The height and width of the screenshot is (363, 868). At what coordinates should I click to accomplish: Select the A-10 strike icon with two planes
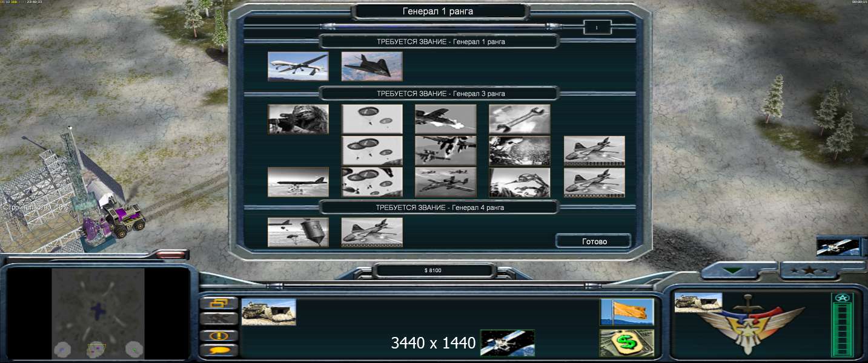click(446, 151)
